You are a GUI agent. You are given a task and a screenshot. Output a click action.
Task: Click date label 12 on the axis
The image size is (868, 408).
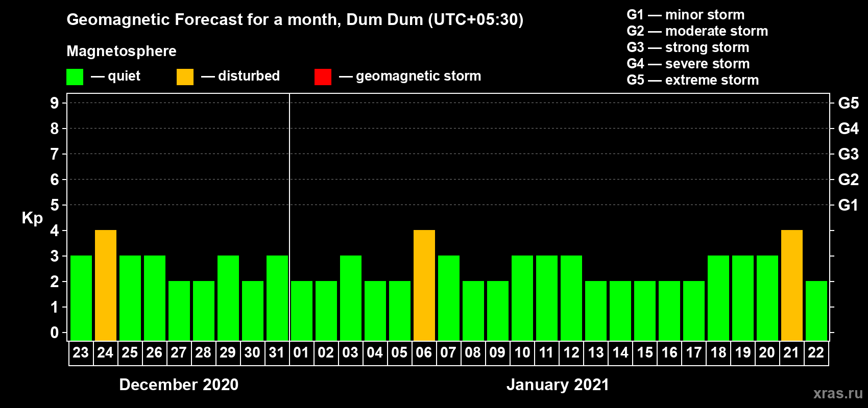click(571, 352)
